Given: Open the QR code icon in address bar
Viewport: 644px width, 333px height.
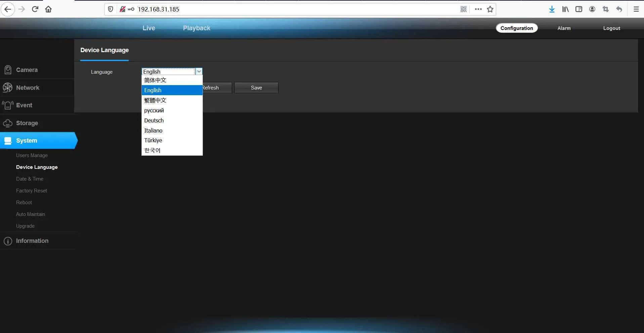Looking at the screenshot, I should pyautogui.click(x=464, y=9).
